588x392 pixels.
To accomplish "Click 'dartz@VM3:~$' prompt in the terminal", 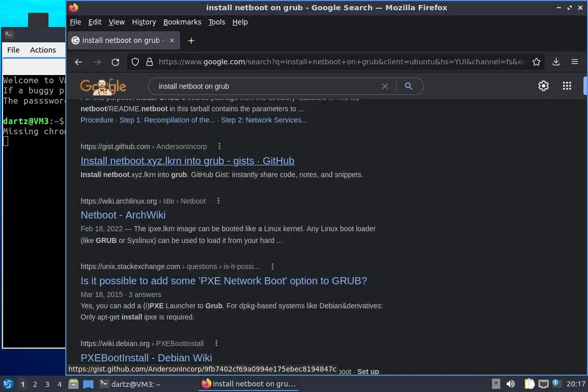I will 33,121.
